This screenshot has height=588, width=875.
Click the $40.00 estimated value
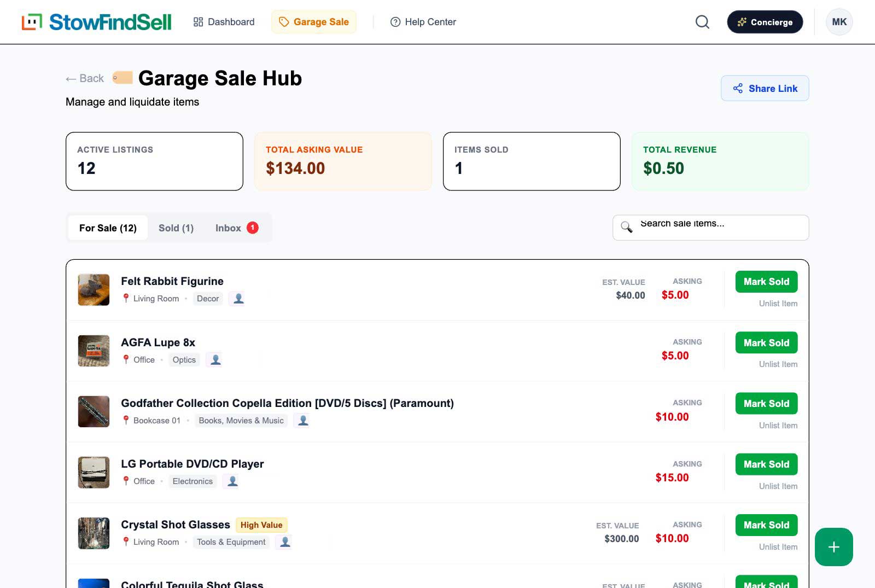pyautogui.click(x=631, y=295)
